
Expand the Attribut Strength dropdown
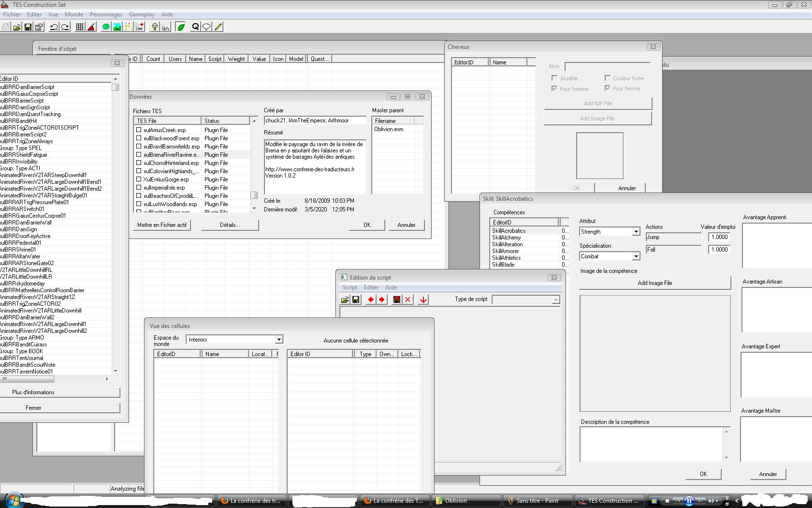point(636,232)
